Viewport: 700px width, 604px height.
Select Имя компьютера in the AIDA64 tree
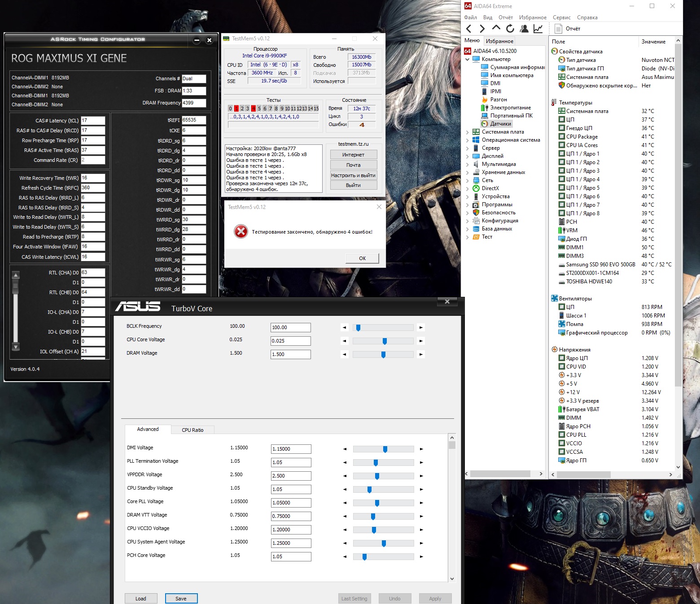coord(507,75)
